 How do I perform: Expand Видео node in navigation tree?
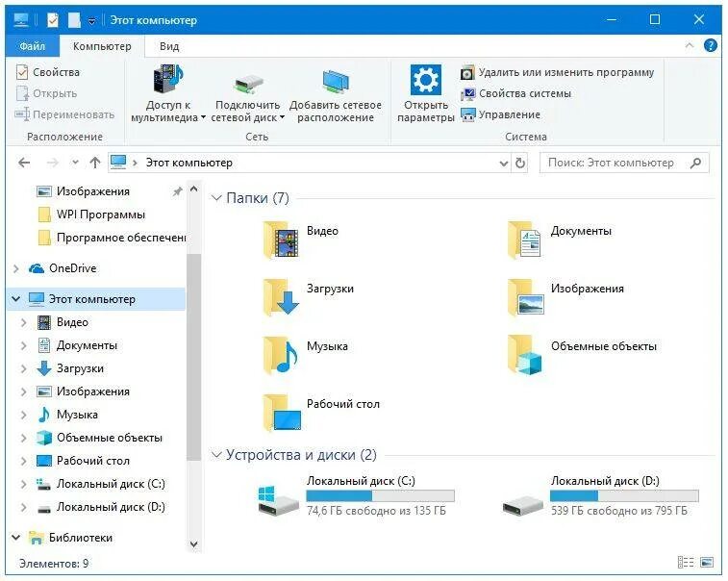pos(24,322)
